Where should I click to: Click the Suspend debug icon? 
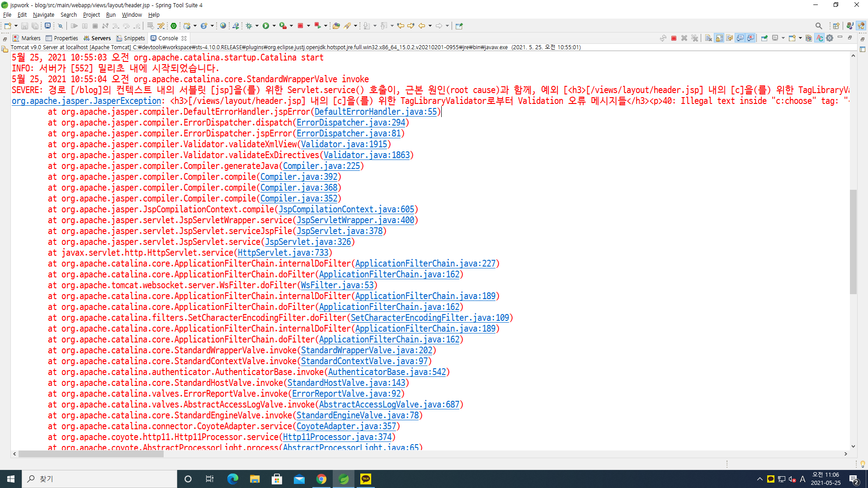(85, 26)
